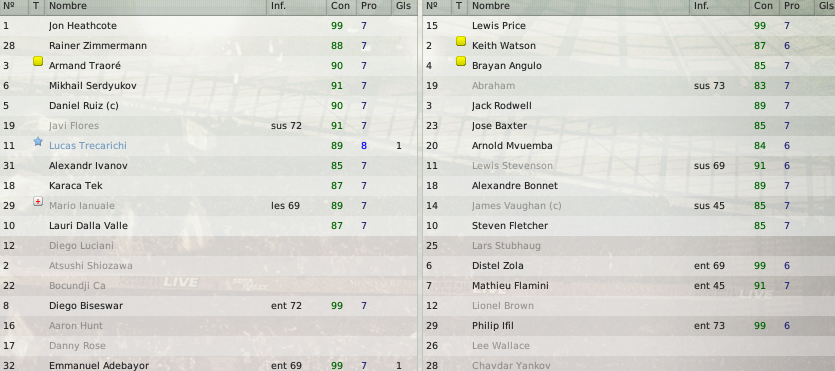Select Emmanuel Adebayor in left squad list
Image resolution: width=835 pixels, height=371 pixels.
pos(208,365)
